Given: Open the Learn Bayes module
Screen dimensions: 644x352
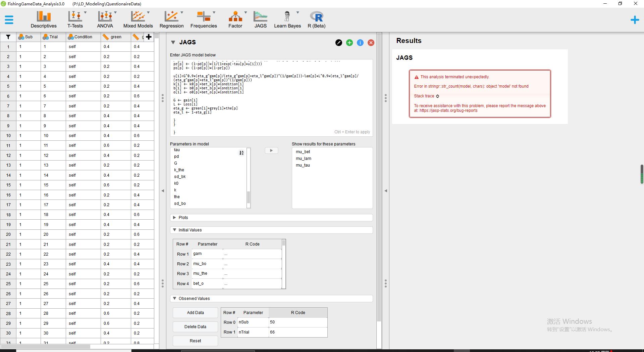Looking at the screenshot, I should tap(287, 19).
